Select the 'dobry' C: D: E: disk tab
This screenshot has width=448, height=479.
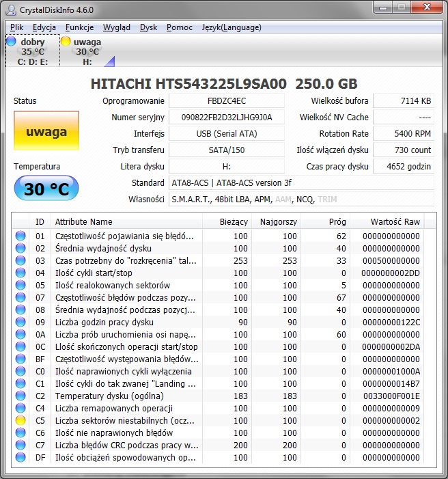[33, 51]
